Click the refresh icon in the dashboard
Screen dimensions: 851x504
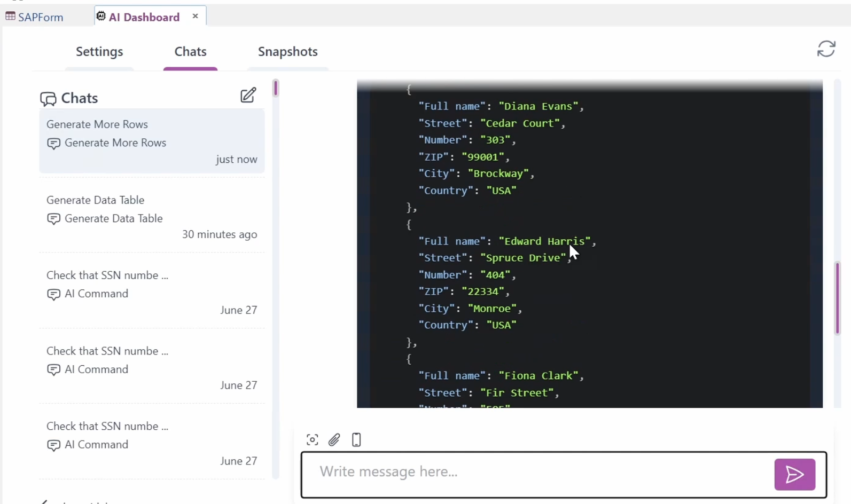click(x=826, y=49)
